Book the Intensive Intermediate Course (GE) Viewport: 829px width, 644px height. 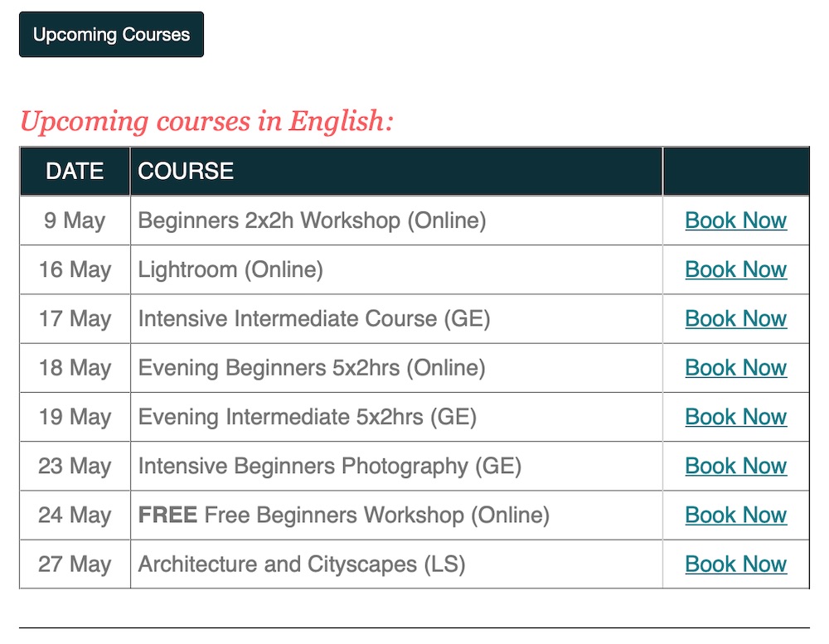735,318
